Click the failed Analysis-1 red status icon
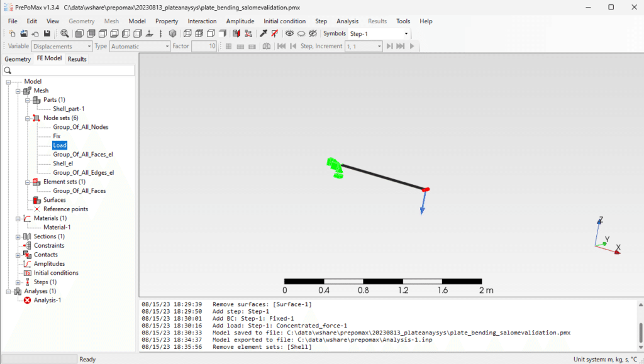Image resolution: width=644 pixels, height=364 pixels. 28,301
